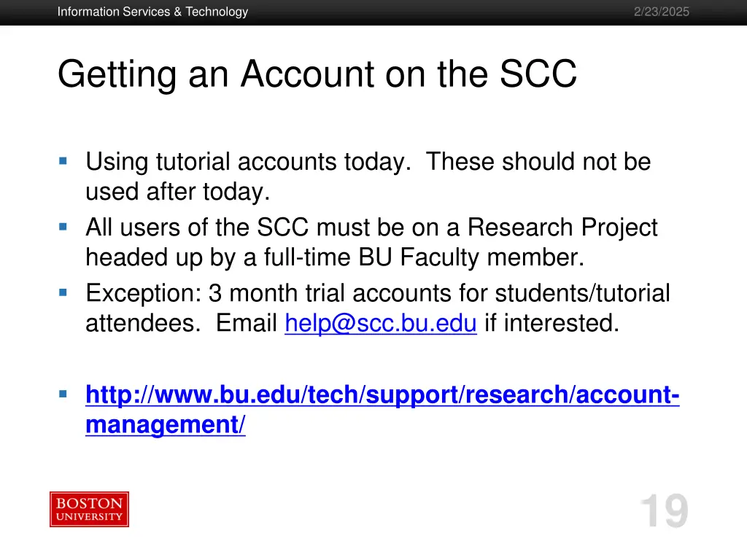Image resolution: width=747 pixels, height=560 pixels.
Task: Click the words "Research Project"
Action: tap(562, 227)
